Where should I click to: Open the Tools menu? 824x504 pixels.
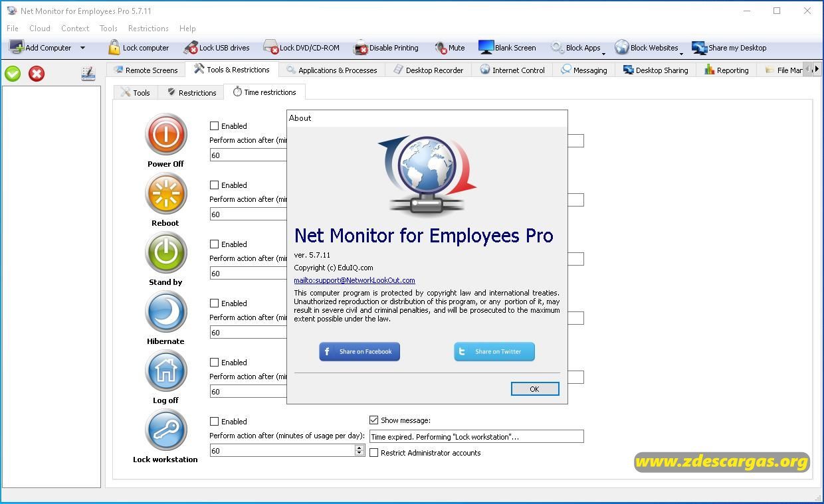[108, 29]
